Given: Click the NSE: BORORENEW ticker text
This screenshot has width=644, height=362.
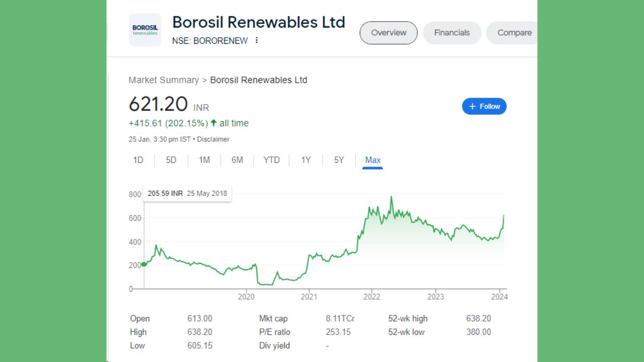Looking at the screenshot, I should point(210,41).
